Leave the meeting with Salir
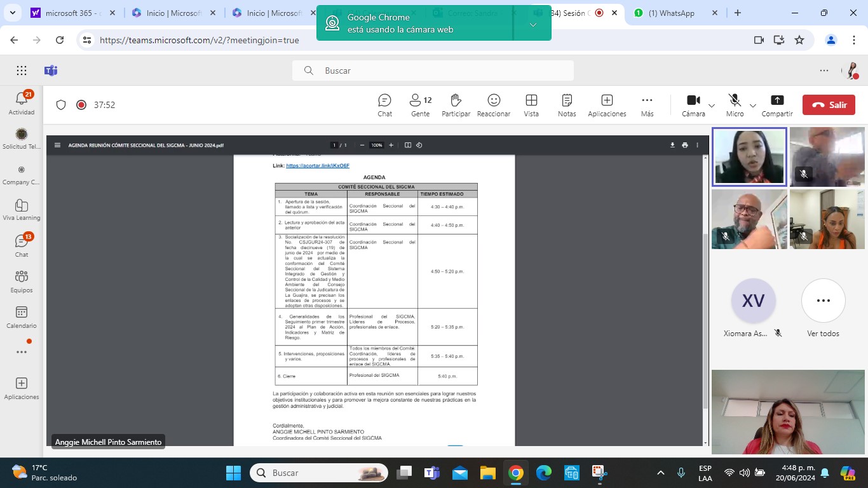Screen dimensions: 868x488 point(829,105)
